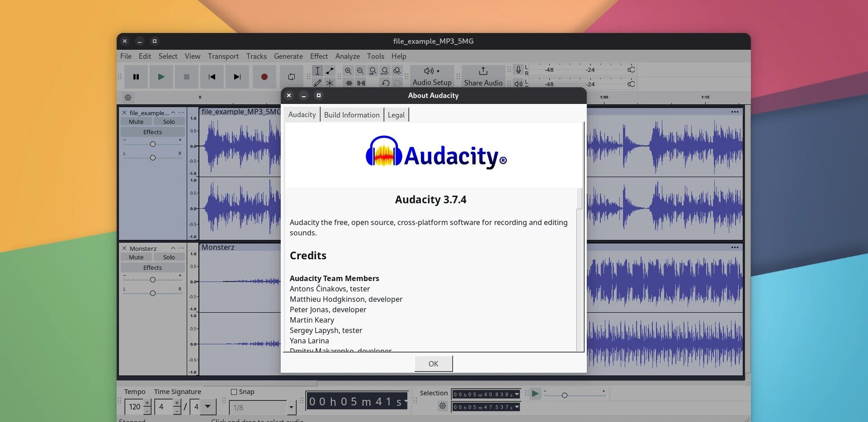The width and height of the screenshot is (868, 422).
Task: Click the Share Audio button
Action: [483, 76]
